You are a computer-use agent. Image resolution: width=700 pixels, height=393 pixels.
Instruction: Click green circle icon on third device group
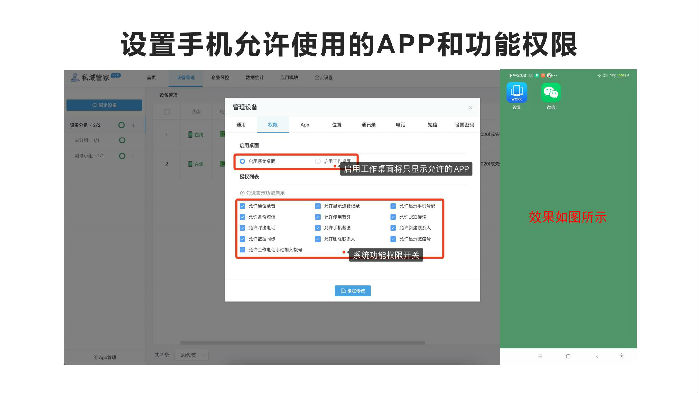(122, 156)
